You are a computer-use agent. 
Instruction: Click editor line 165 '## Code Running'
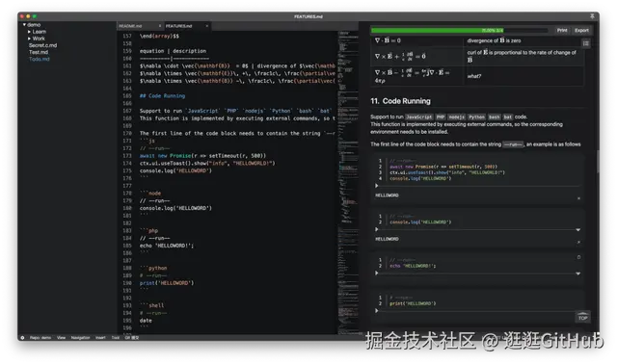[162, 96]
